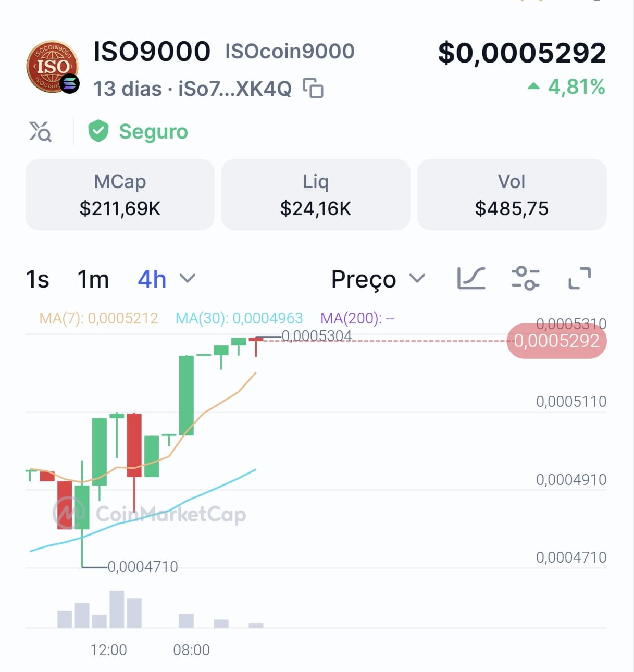Switch to line chart view icon
The height and width of the screenshot is (672, 634).
(471, 278)
